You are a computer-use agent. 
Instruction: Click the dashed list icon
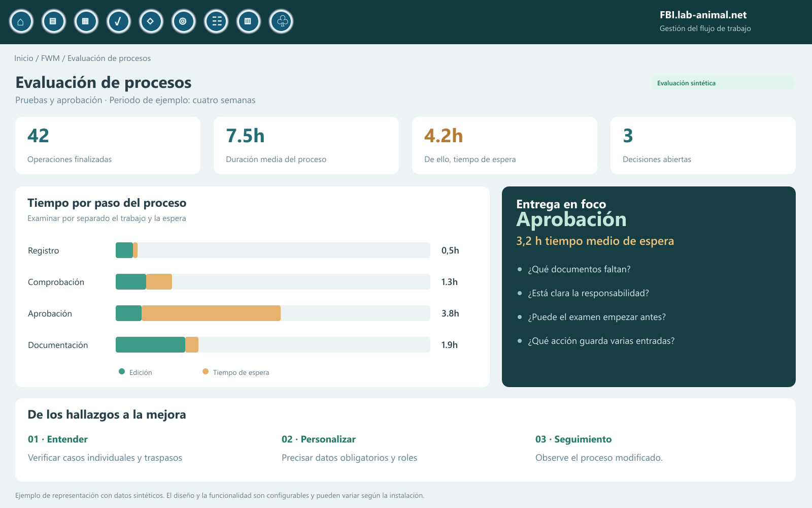pyautogui.click(x=216, y=22)
